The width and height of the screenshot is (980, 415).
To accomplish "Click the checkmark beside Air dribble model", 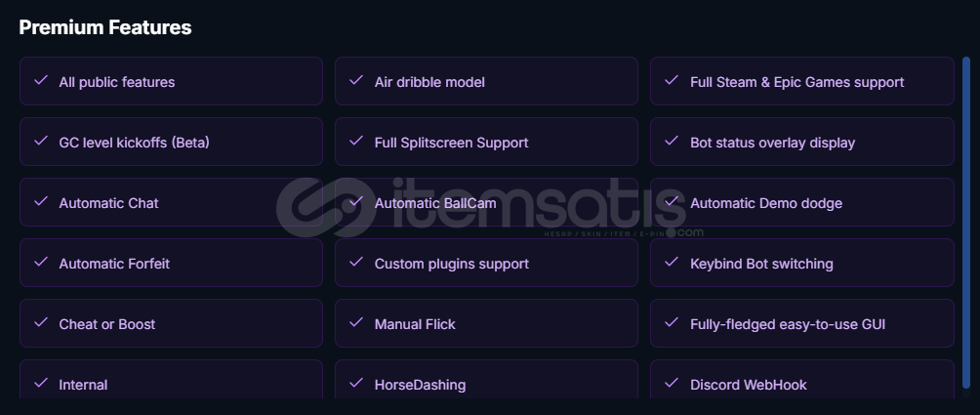I will (x=356, y=81).
